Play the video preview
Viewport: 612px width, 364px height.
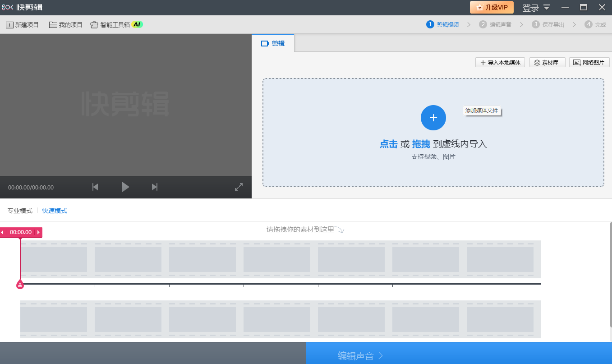click(x=125, y=187)
